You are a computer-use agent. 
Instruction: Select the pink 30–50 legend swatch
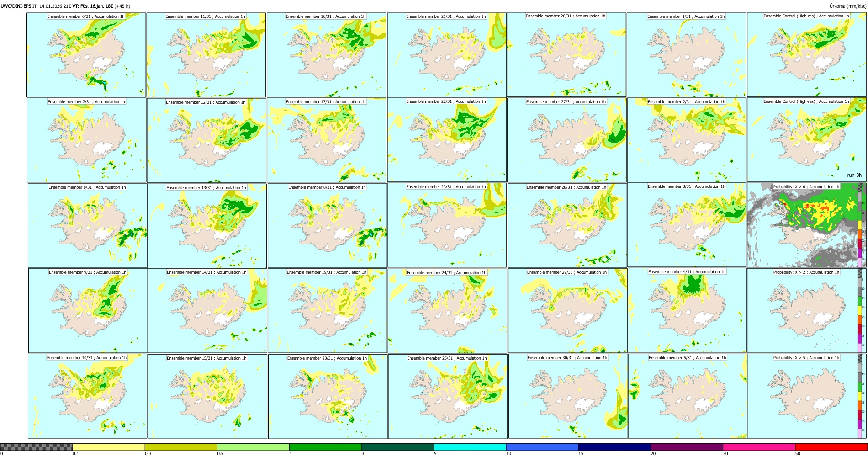pos(759,447)
